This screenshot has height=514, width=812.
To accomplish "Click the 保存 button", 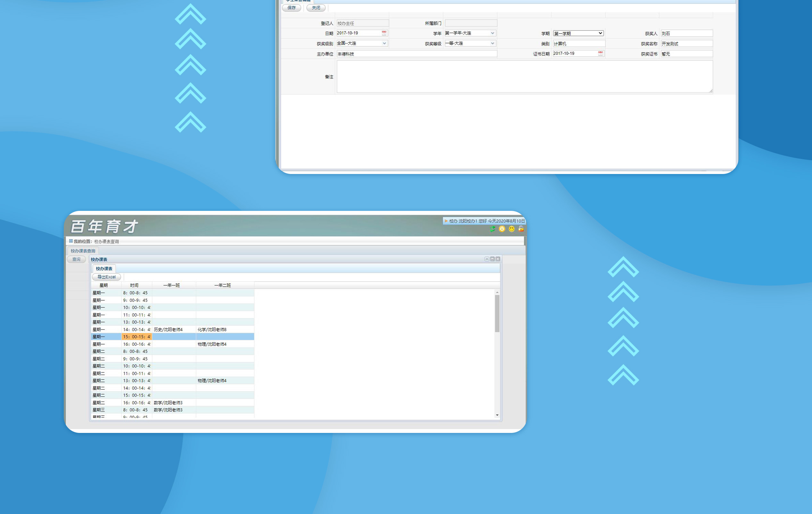I will pyautogui.click(x=291, y=8).
